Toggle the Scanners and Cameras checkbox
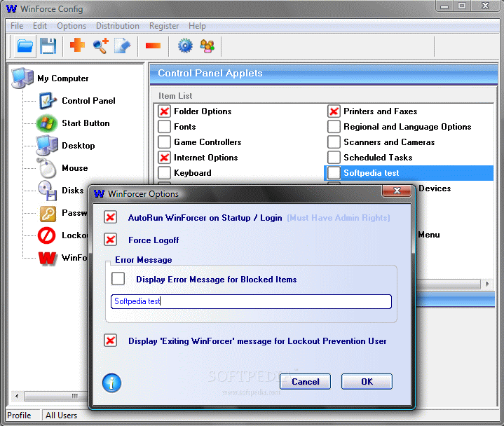The height and width of the screenshot is (426, 504). tap(334, 142)
